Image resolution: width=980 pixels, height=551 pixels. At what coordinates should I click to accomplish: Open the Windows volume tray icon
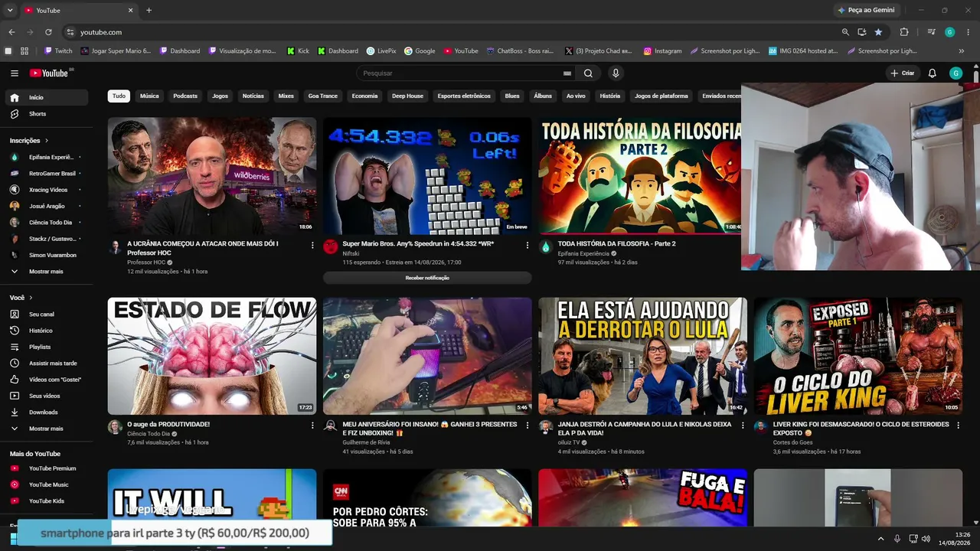coord(926,539)
